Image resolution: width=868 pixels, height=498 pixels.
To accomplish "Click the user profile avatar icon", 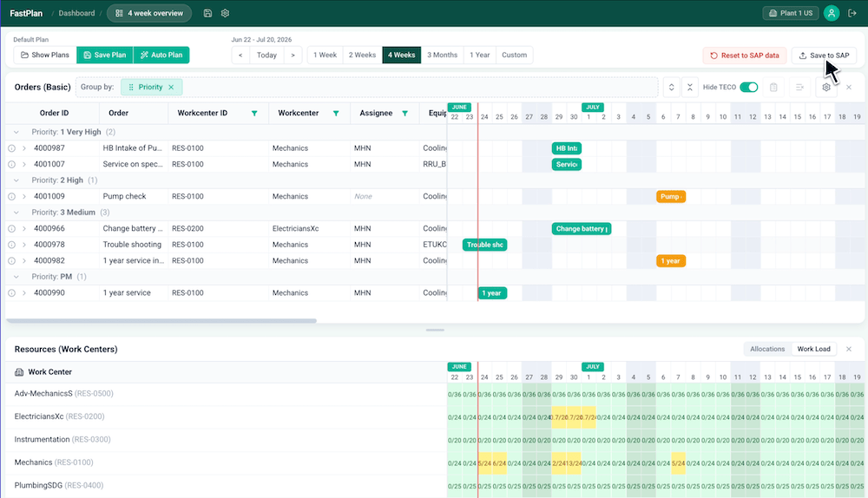I will tap(831, 13).
